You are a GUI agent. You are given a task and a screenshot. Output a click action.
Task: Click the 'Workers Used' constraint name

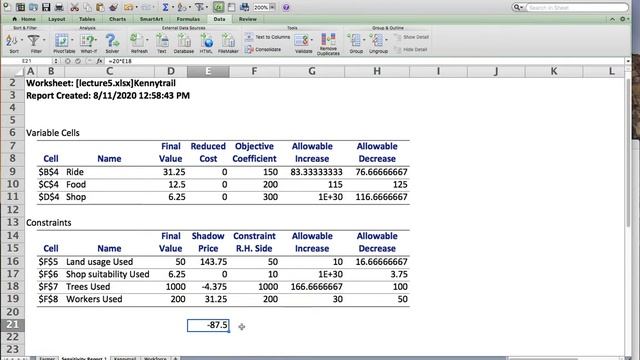pos(94,299)
